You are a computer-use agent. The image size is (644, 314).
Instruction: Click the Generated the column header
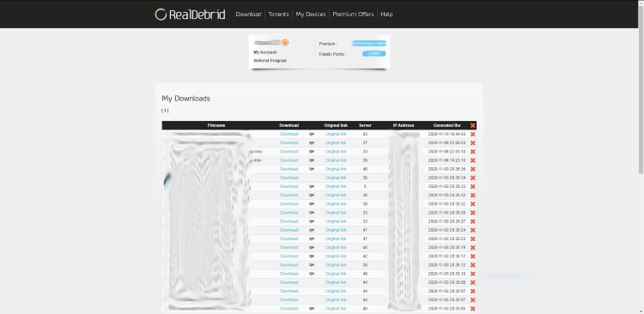point(447,125)
